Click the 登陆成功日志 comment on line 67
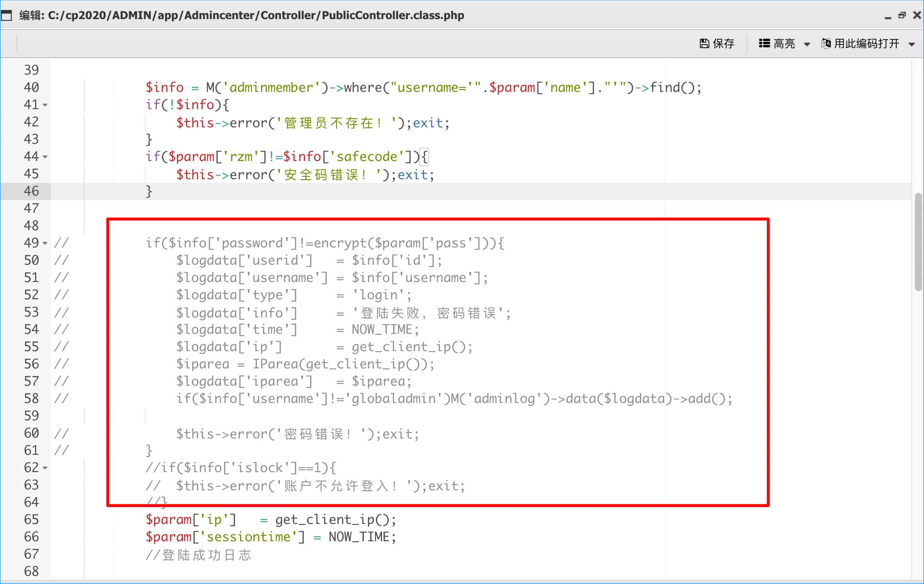Screen dimensions: 924x584 coord(206,555)
